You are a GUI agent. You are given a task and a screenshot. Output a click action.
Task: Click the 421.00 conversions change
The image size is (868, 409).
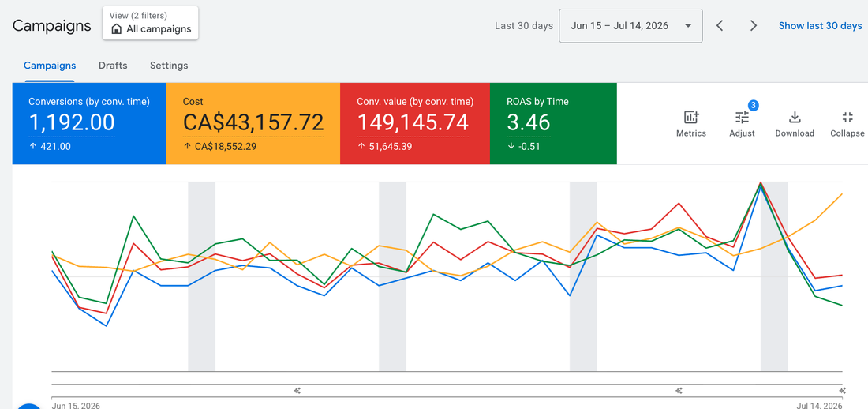(x=55, y=147)
